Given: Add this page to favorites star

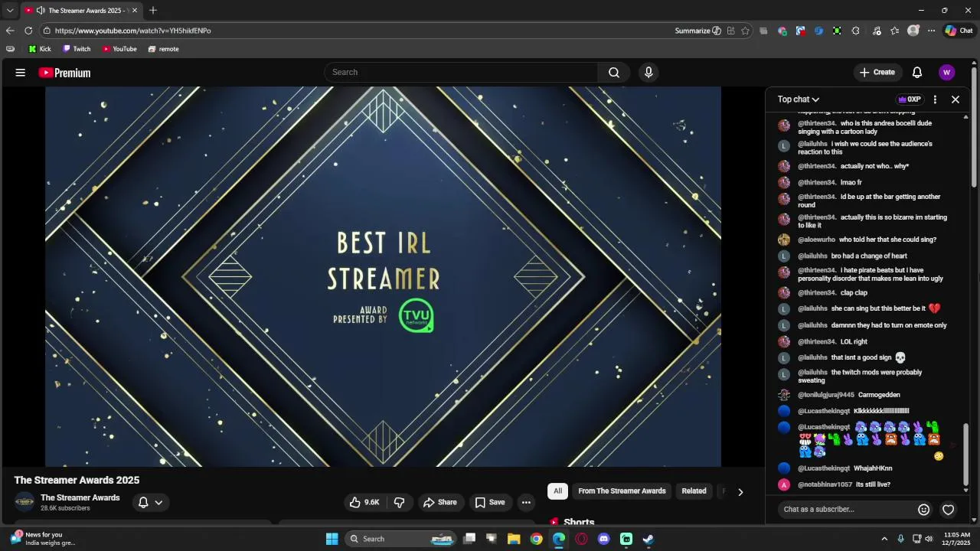Looking at the screenshot, I should point(745,31).
